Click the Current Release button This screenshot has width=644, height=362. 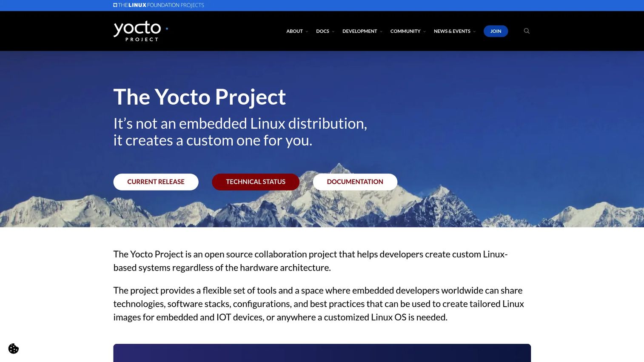[156, 182]
